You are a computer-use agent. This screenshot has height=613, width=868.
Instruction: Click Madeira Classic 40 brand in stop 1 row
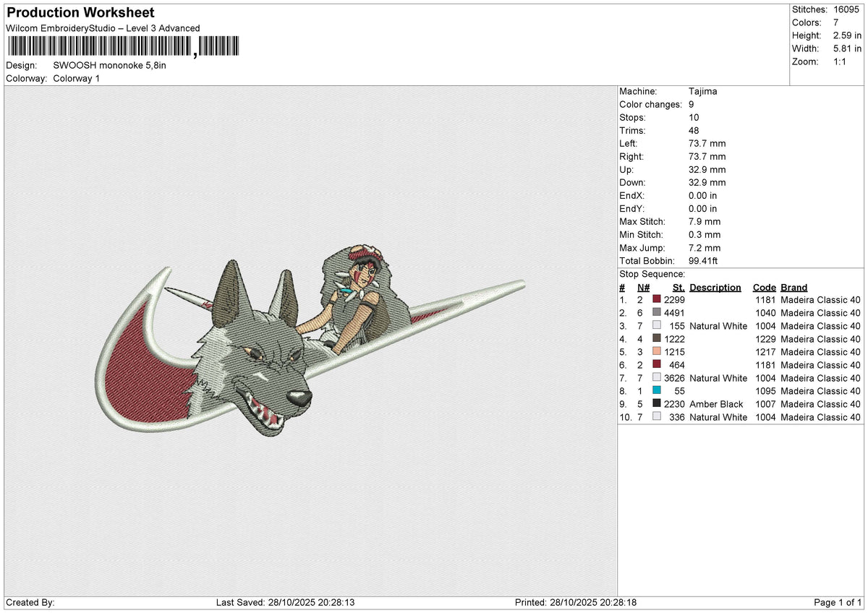tap(820, 300)
